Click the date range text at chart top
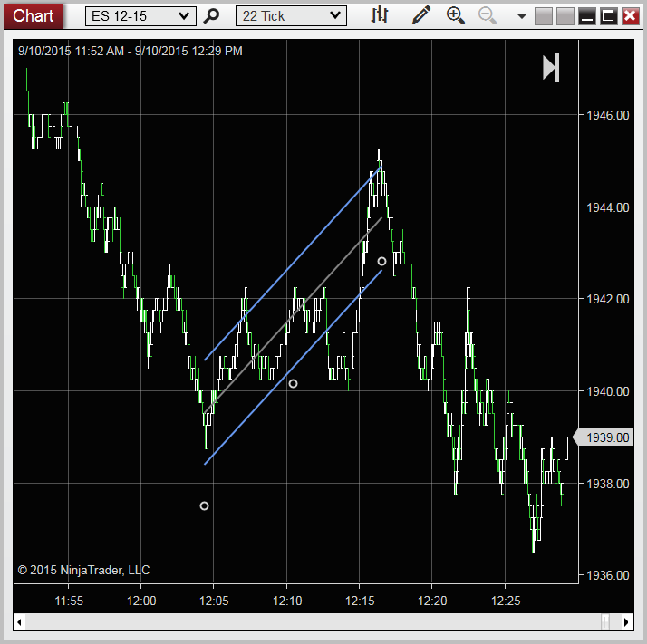The width and height of the screenshot is (647, 644). point(130,51)
